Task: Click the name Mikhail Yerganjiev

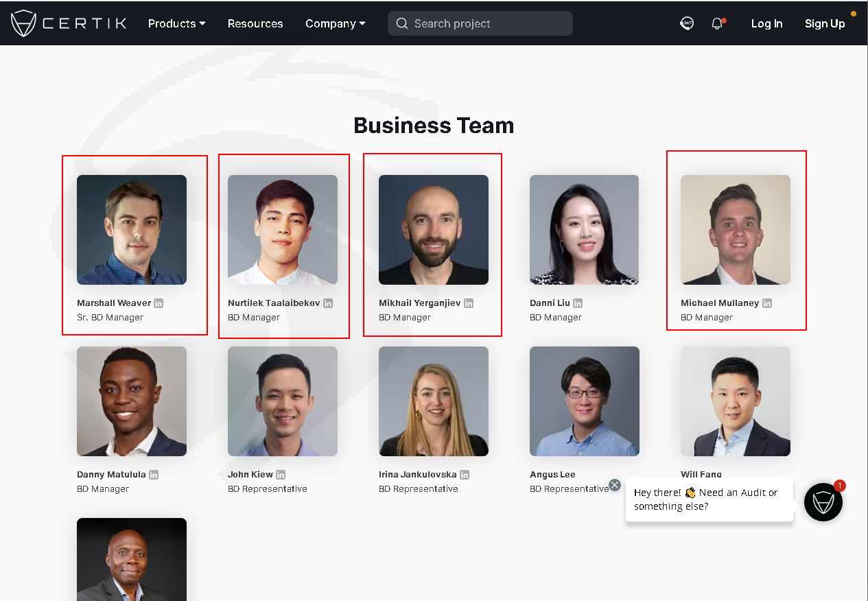Action: point(420,303)
